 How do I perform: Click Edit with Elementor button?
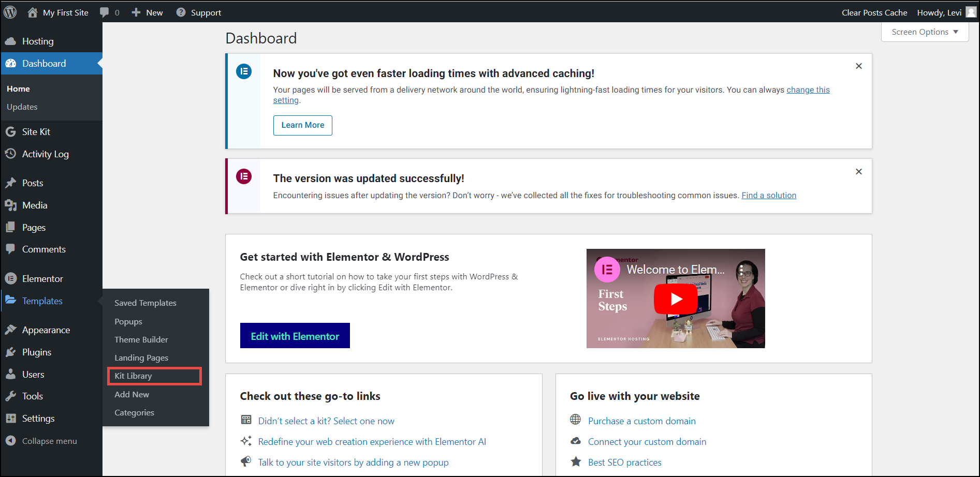pos(295,336)
